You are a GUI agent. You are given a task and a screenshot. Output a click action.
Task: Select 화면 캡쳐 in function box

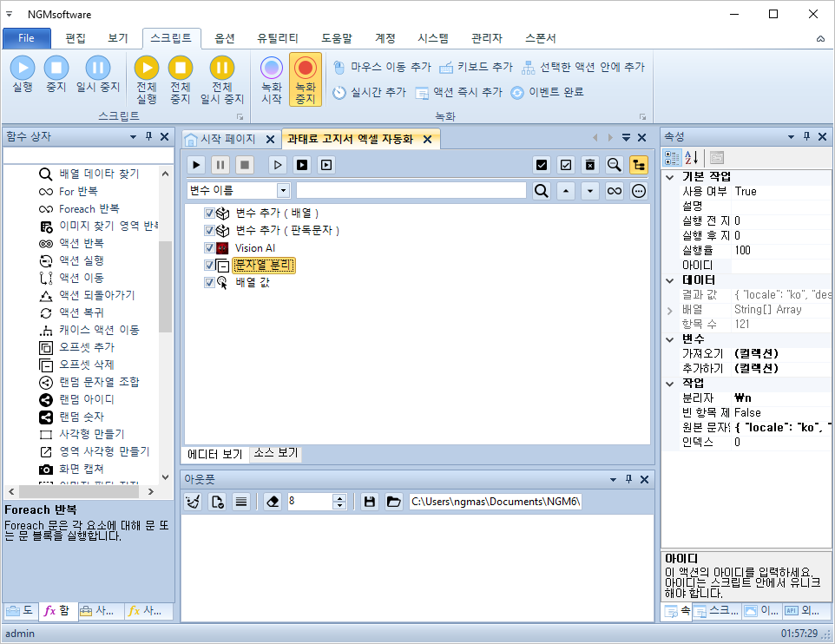(x=82, y=469)
